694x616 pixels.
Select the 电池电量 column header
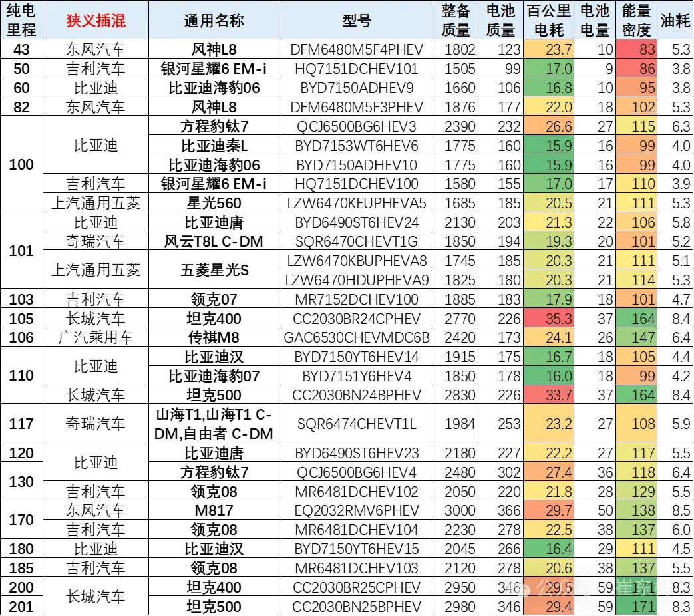pos(595,20)
